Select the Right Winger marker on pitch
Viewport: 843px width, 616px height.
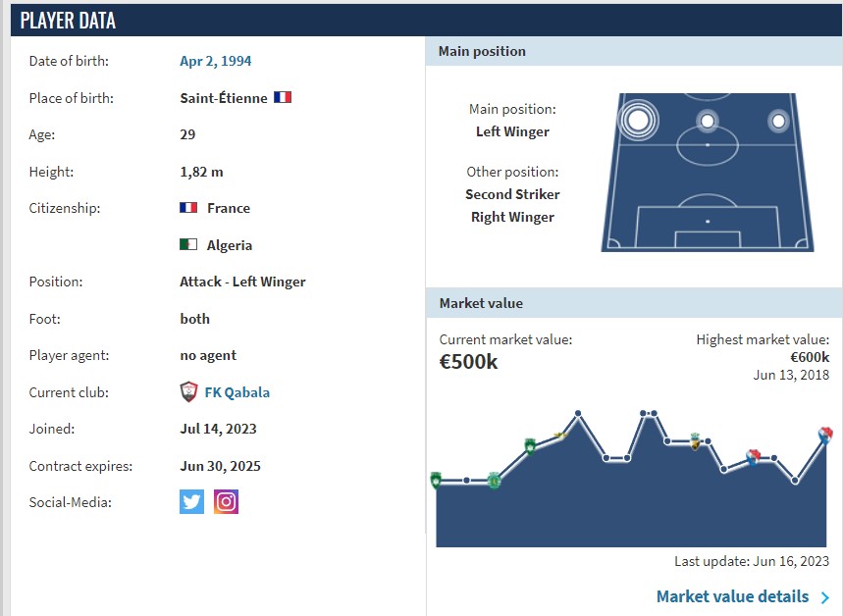778,121
